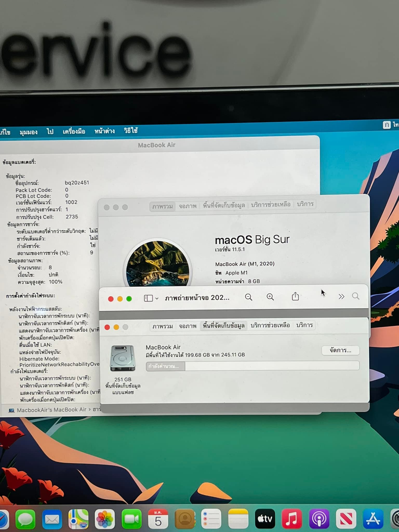The height and width of the screenshot is (532, 399).
Task: Click the Share icon in Preview toolbar
Action: [295, 296]
